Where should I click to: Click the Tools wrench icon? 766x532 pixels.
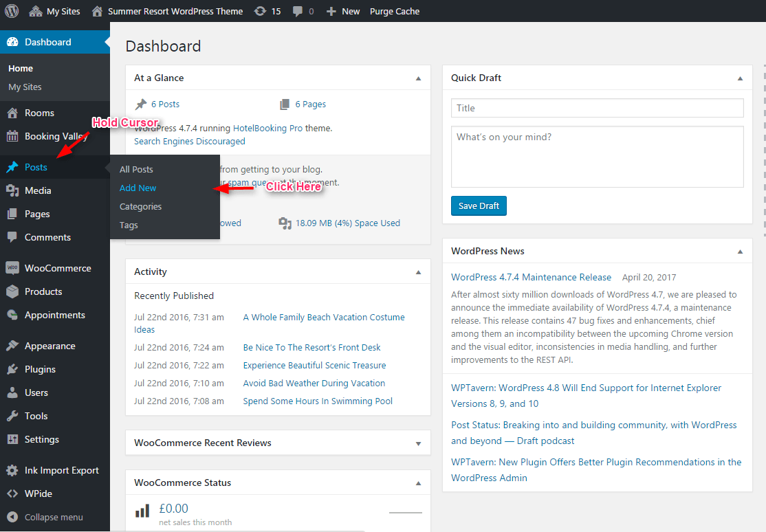tap(12, 416)
